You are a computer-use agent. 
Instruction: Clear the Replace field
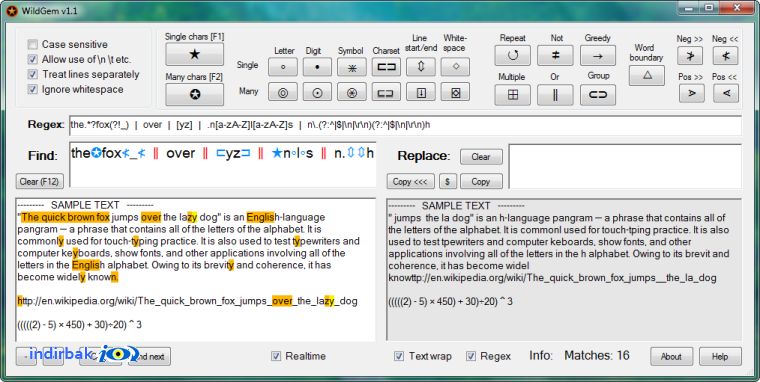point(481,157)
